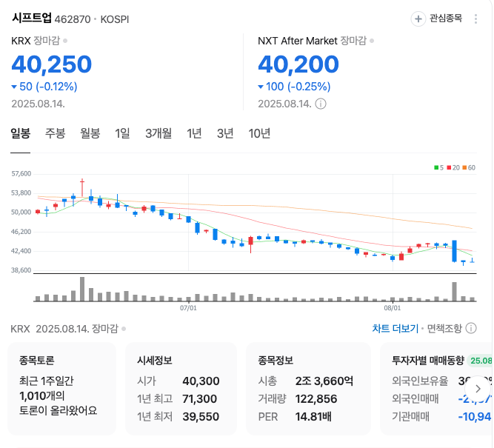Image resolution: width=494 pixels, height=448 pixels.
Task: Click the 07/01 date marker on chart
Action: pyautogui.click(x=188, y=308)
